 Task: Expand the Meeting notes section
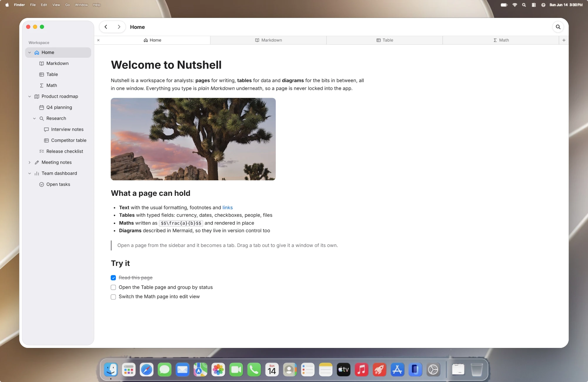(29, 162)
